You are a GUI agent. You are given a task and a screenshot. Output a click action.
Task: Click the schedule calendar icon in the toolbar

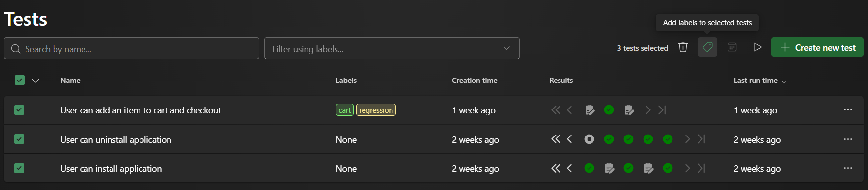(x=732, y=47)
